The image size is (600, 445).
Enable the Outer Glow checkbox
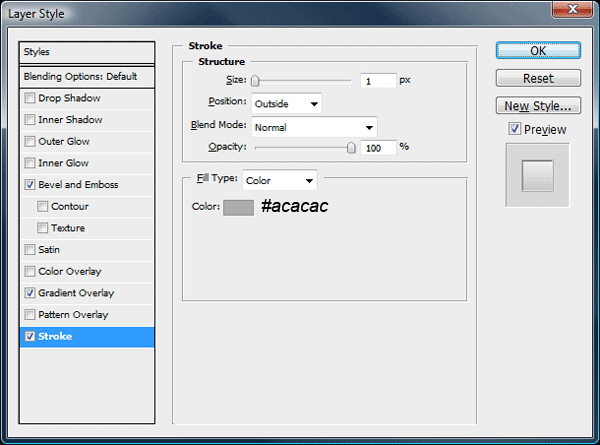29,142
